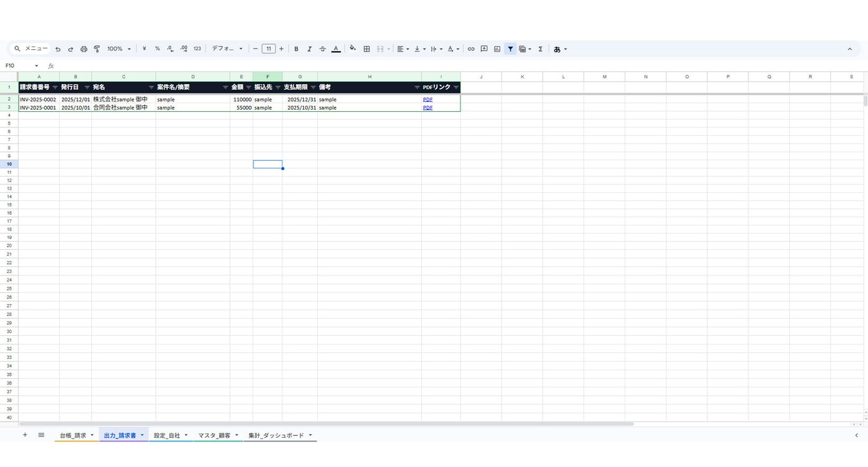Open the font family dropdown
This screenshot has height=467, width=868.
(227, 49)
